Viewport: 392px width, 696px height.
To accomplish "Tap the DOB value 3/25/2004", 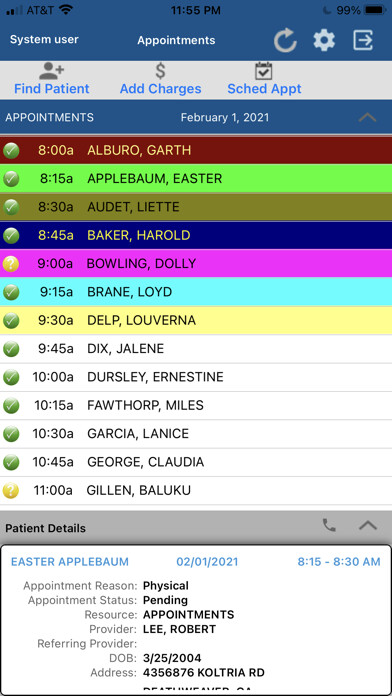I will pos(172,658).
